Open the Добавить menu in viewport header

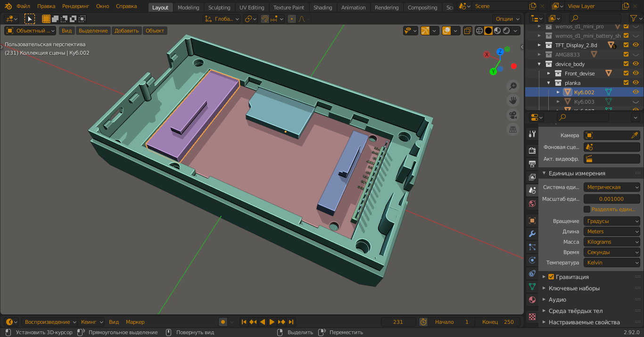(127, 31)
